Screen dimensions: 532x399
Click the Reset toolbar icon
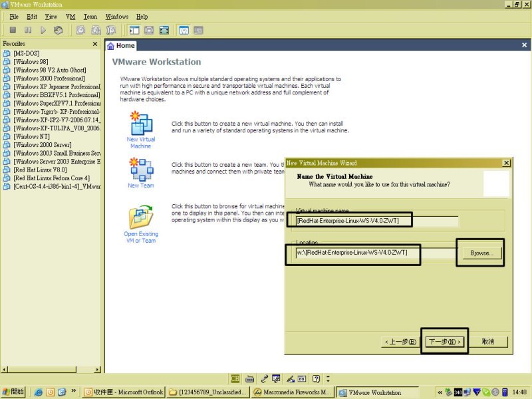[x=58, y=30]
